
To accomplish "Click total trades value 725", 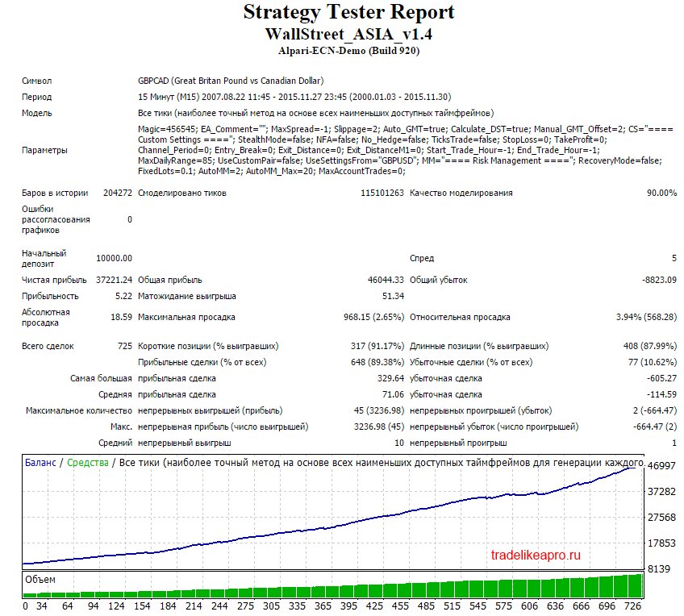I will 125,346.
